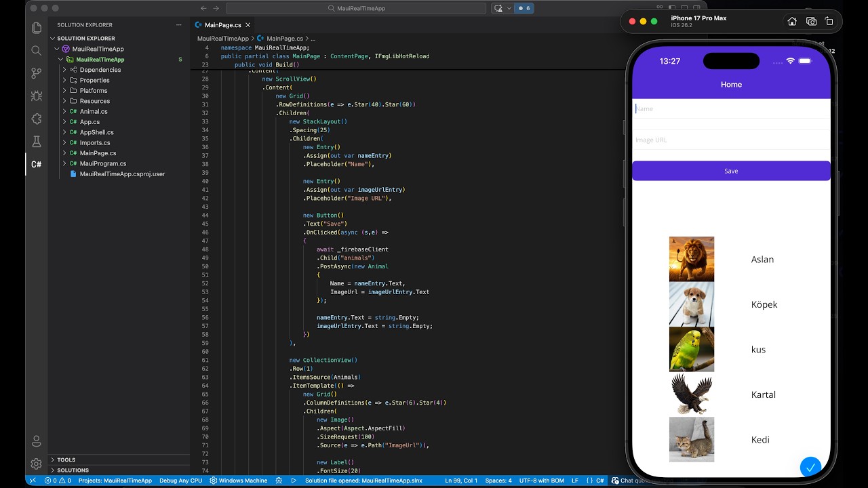Tap the Köpek puppy image in the simulator
Image resolution: width=868 pixels, height=488 pixels.
pyautogui.click(x=692, y=304)
